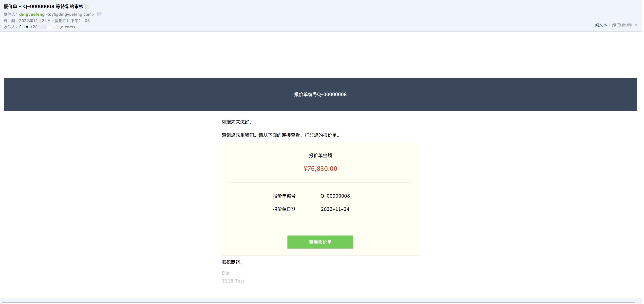This screenshot has width=644, height=304.
Task: Click the quote number Q-00000008 value
Action: point(335,196)
